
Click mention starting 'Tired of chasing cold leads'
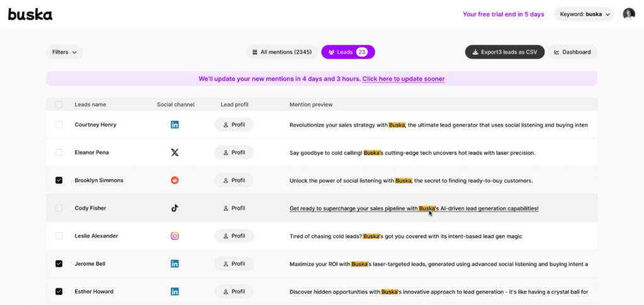click(x=406, y=236)
